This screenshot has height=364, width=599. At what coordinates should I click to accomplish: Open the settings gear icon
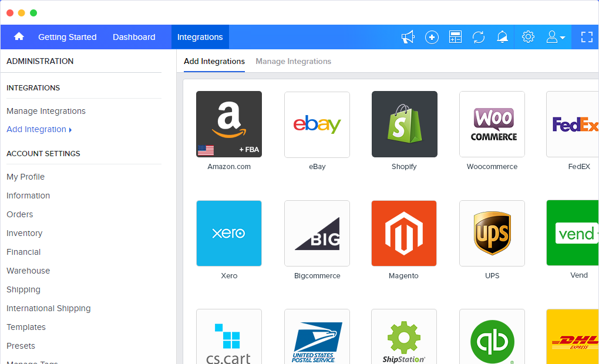coord(528,36)
